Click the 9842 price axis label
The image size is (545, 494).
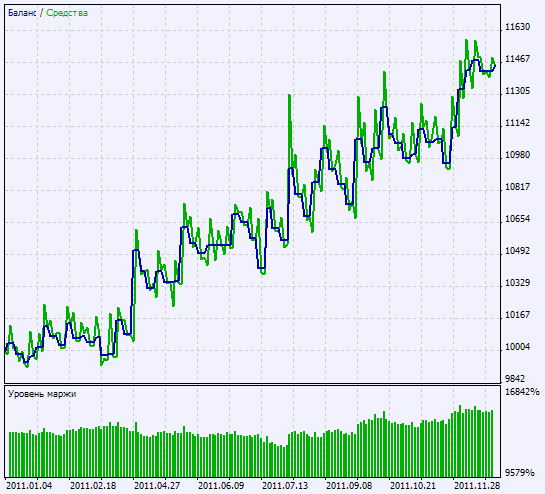pos(515,379)
